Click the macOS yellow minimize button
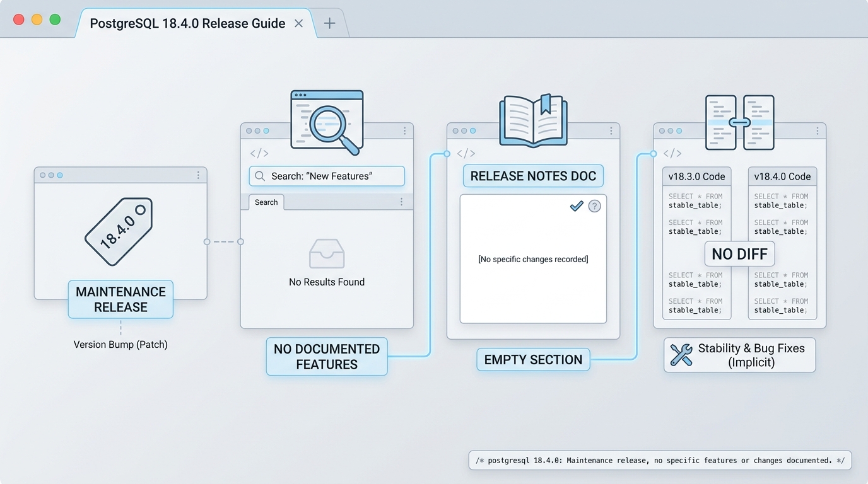 point(37,20)
